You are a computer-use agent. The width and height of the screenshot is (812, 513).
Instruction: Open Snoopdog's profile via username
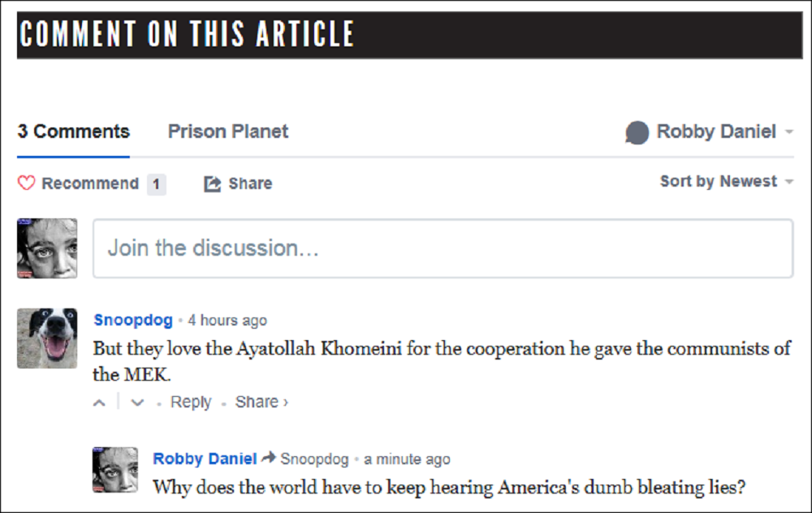coord(133,320)
